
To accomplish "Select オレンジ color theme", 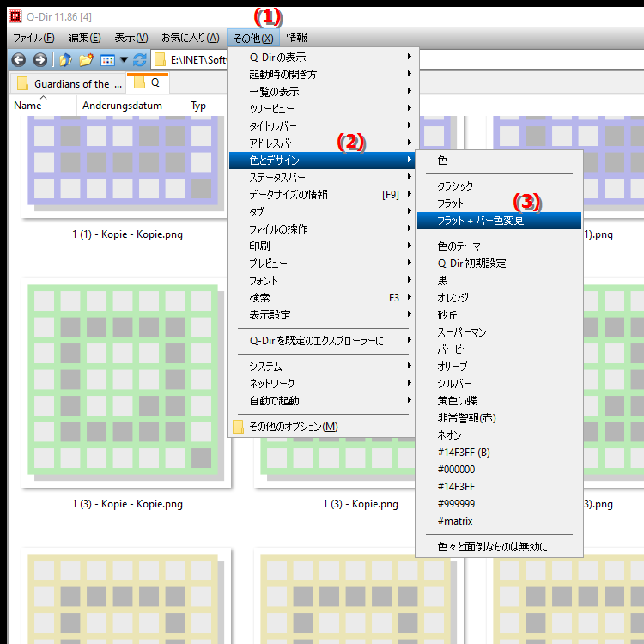I will click(x=499, y=298).
